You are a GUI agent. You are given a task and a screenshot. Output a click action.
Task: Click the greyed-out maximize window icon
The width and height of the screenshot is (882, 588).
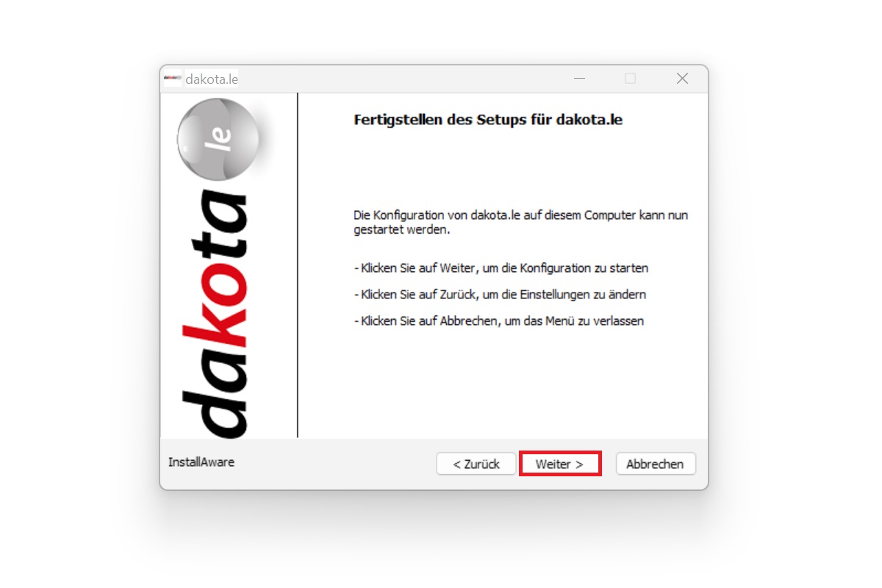[x=631, y=79]
